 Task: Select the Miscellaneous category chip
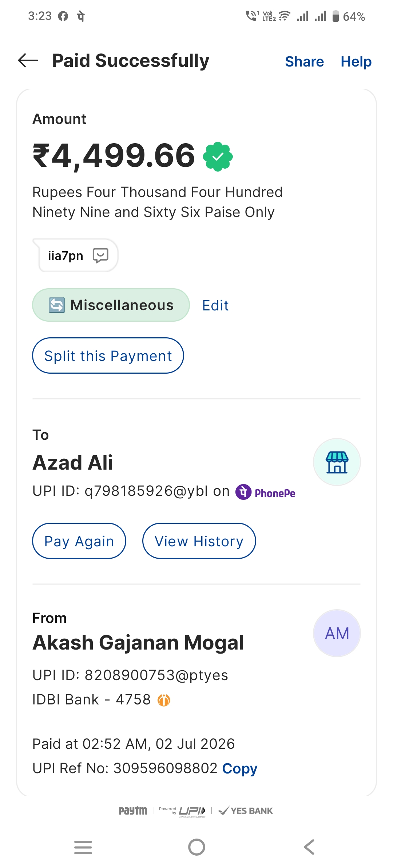(x=111, y=305)
